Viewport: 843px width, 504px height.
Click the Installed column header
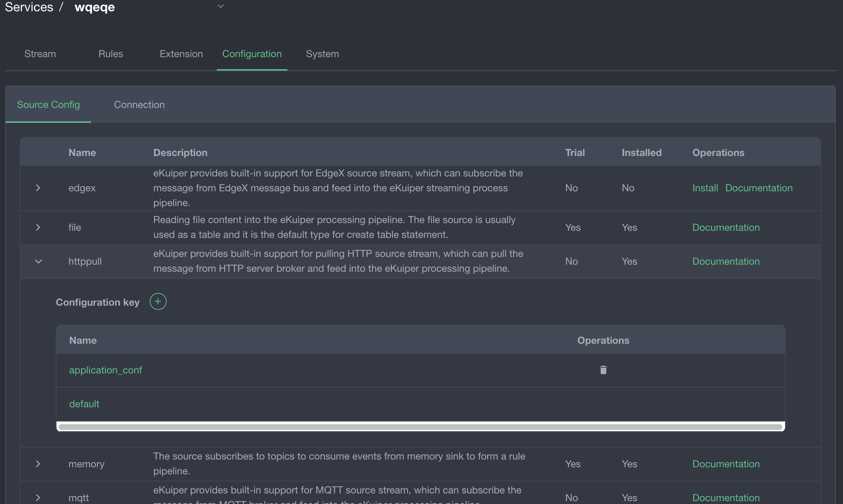point(642,152)
